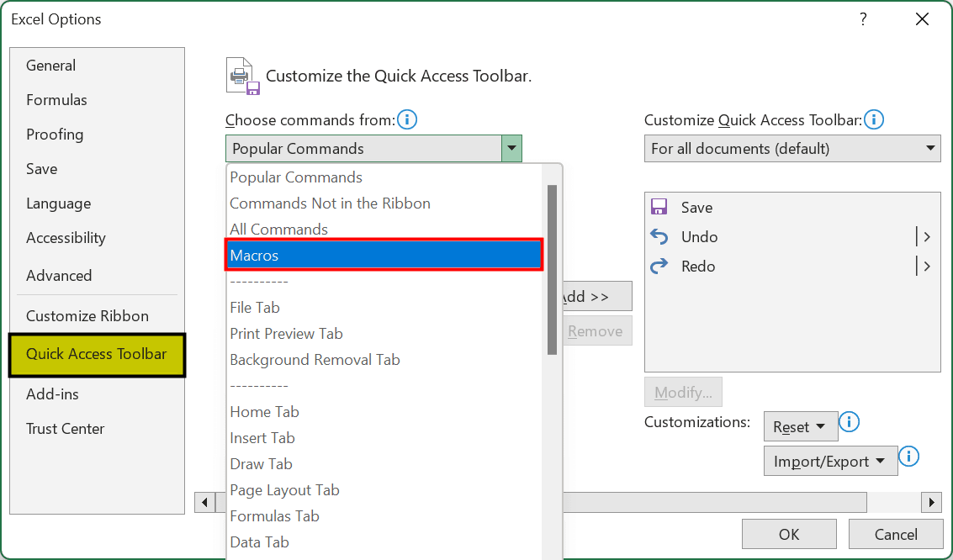
Task: Pick Home Tab from the list
Action: click(x=384, y=412)
